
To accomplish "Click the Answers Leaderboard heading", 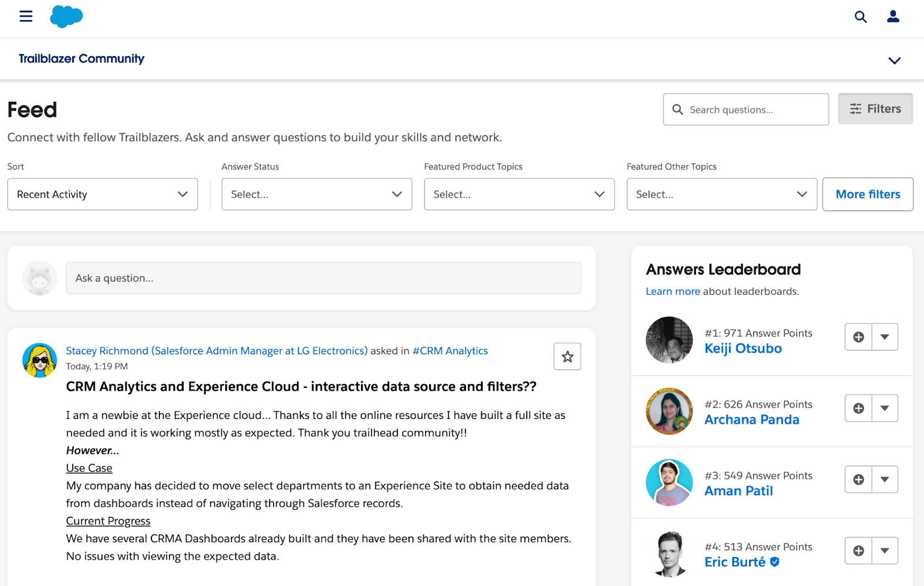I will [723, 269].
